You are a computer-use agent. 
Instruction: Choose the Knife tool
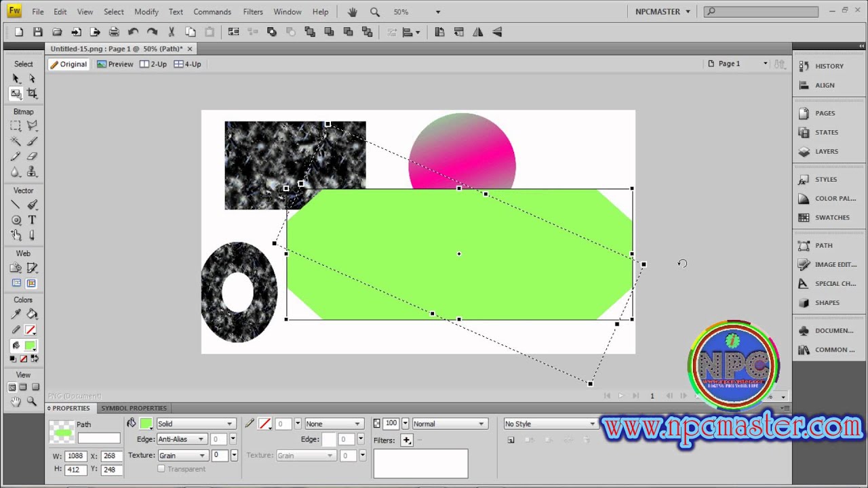[x=32, y=235]
